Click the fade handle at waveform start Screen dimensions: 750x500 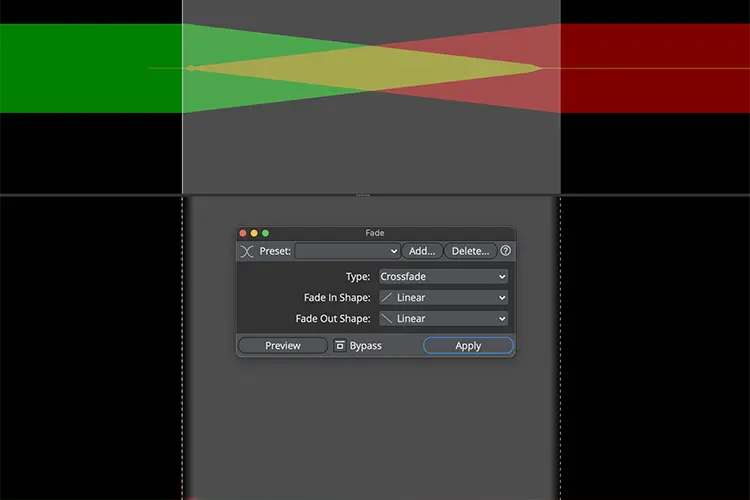(x=191, y=68)
